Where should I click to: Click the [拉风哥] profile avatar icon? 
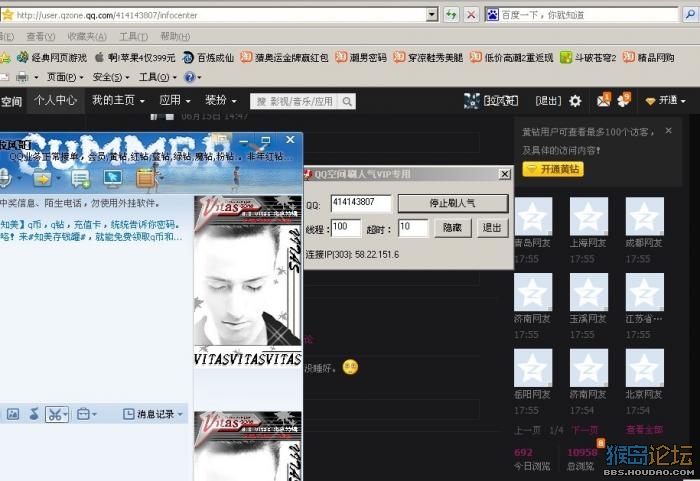point(471,101)
